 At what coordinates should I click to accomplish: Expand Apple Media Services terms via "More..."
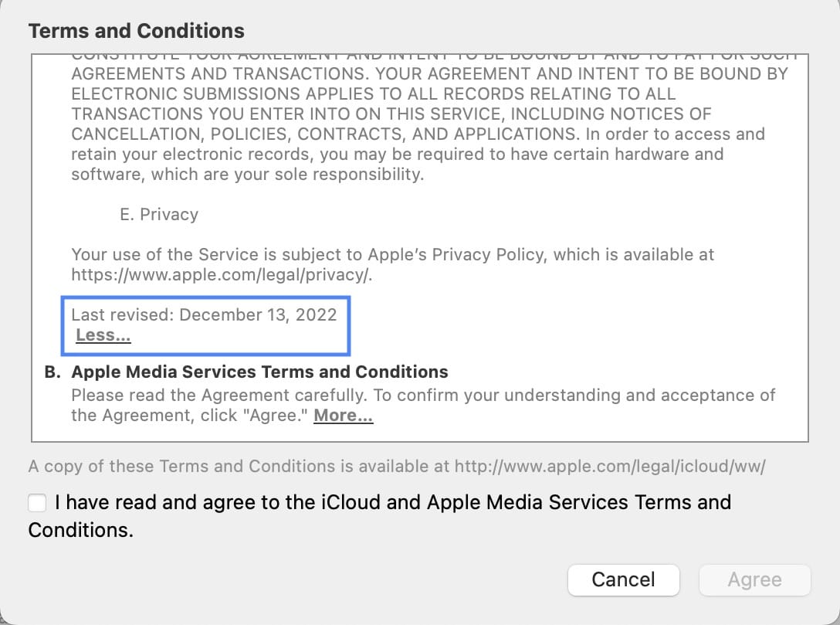click(342, 415)
